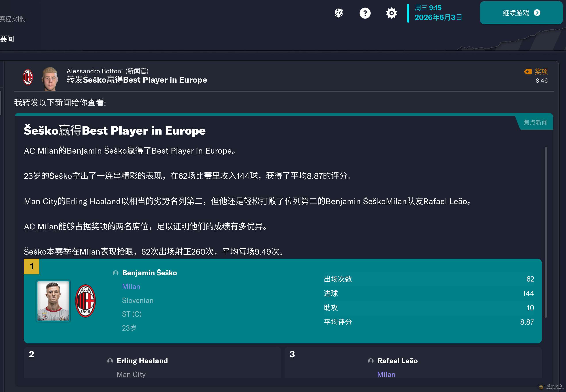Click the person icon beside Erling Haaland
Viewport: 566px width, 392px height.
point(110,361)
